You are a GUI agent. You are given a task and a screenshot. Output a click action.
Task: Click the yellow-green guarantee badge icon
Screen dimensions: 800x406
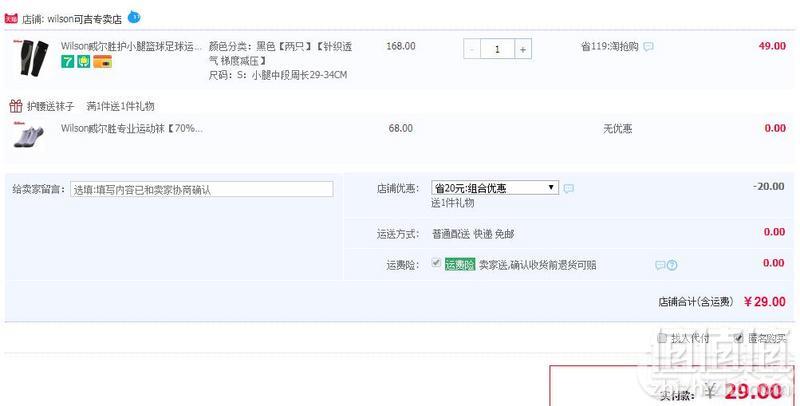(x=84, y=62)
